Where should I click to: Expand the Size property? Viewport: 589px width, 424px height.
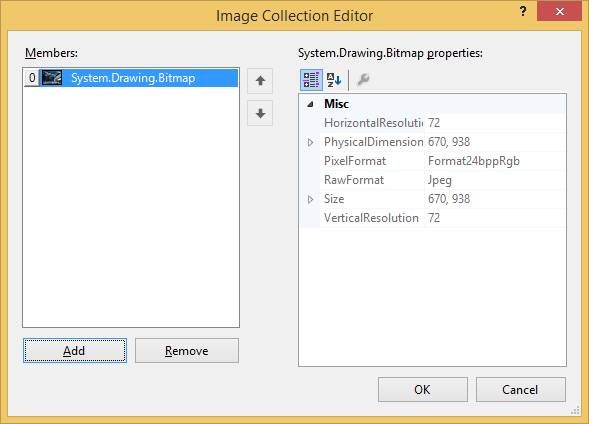310,199
